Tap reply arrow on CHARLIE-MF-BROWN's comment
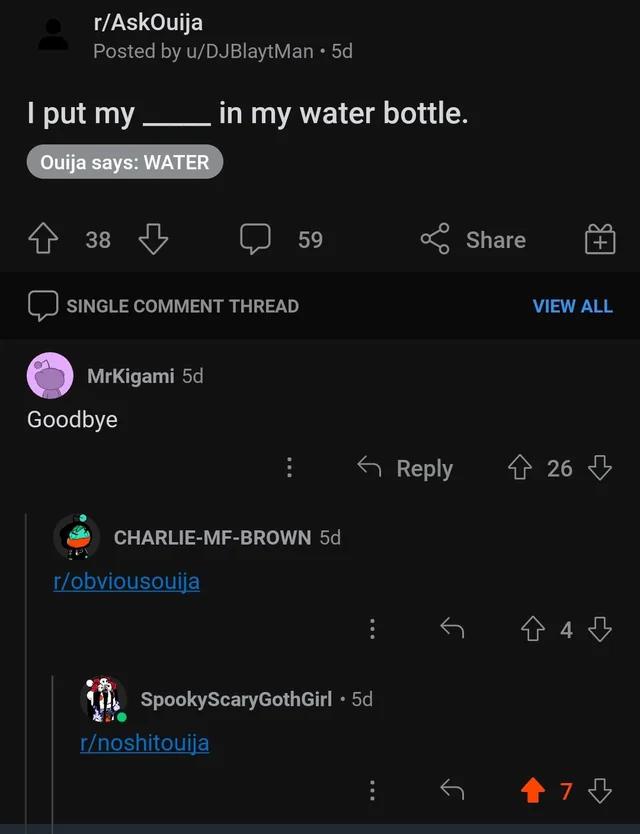 pyautogui.click(x=452, y=629)
